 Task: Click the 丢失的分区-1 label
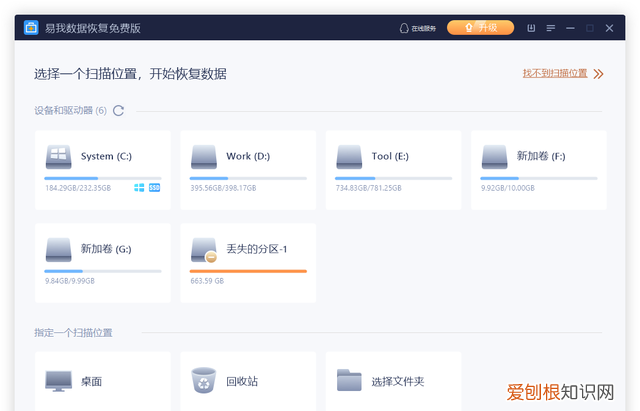click(x=257, y=249)
